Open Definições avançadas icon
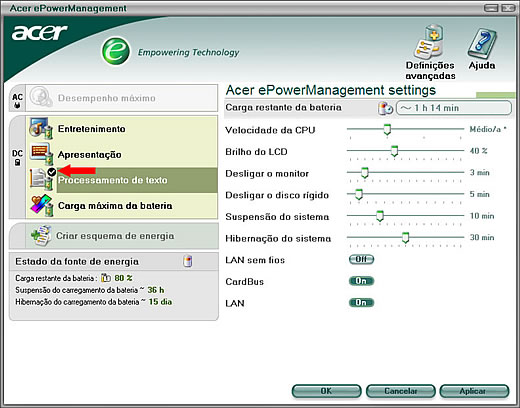This screenshot has width=520, height=408. tap(429, 43)
